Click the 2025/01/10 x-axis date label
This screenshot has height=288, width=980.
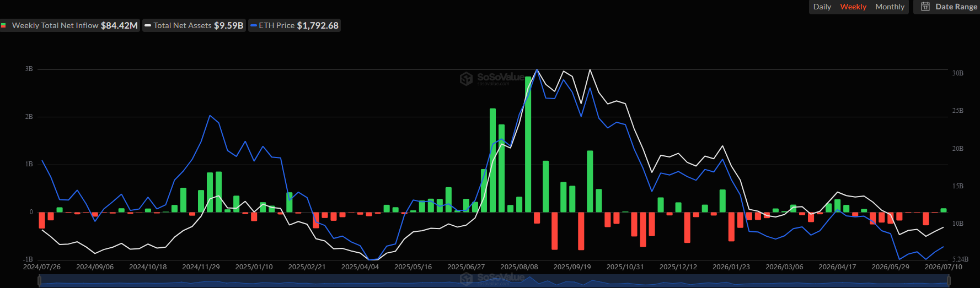(254, 267)
